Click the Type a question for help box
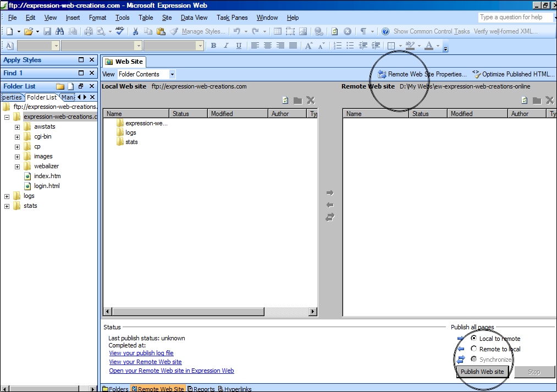 tap(515, 17)
